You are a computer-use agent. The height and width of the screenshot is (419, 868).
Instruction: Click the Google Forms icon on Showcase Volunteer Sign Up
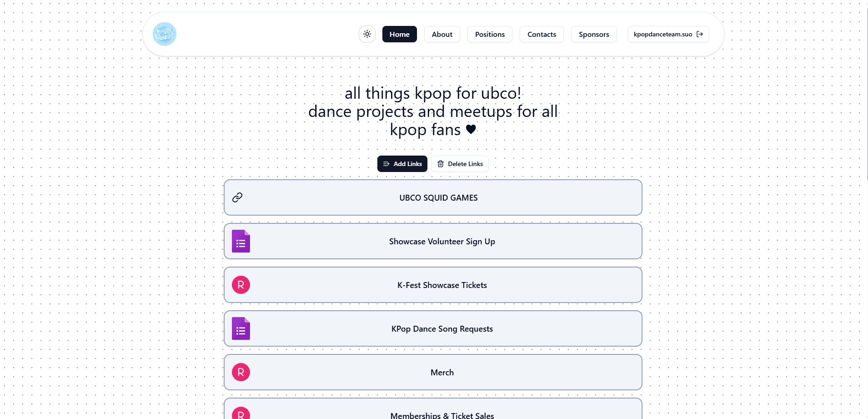[x=241, y=241]
